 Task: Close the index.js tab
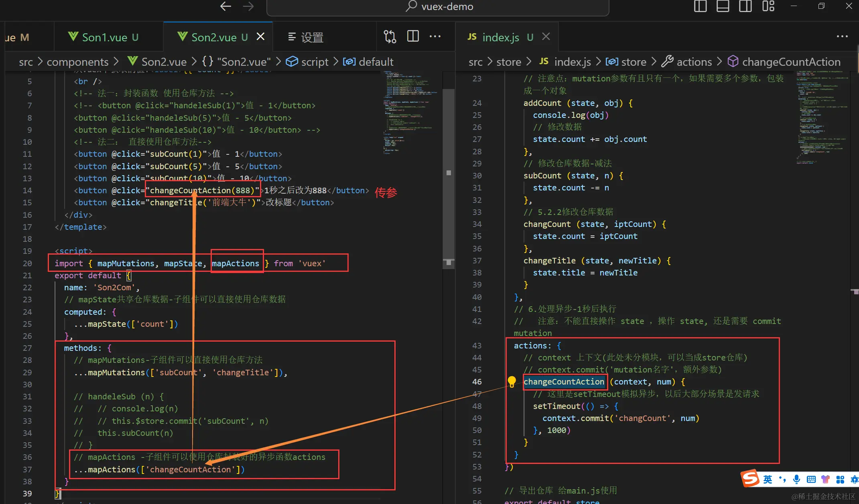click(546, 36)
